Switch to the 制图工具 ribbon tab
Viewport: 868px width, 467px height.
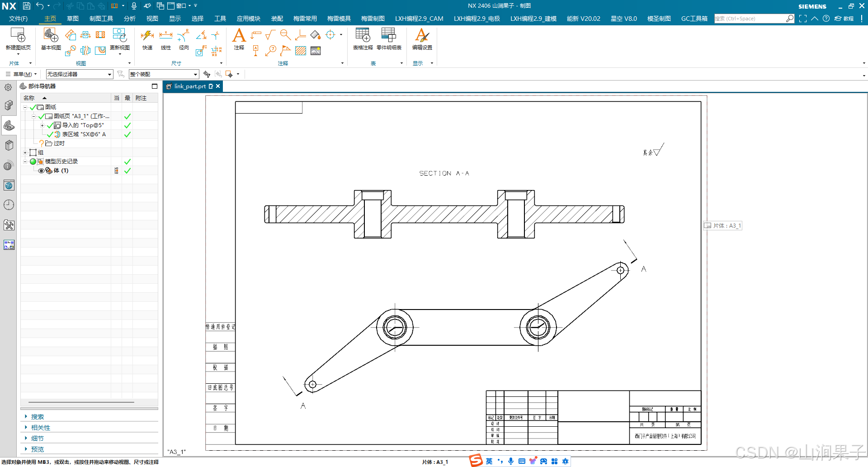pos(101,19)
